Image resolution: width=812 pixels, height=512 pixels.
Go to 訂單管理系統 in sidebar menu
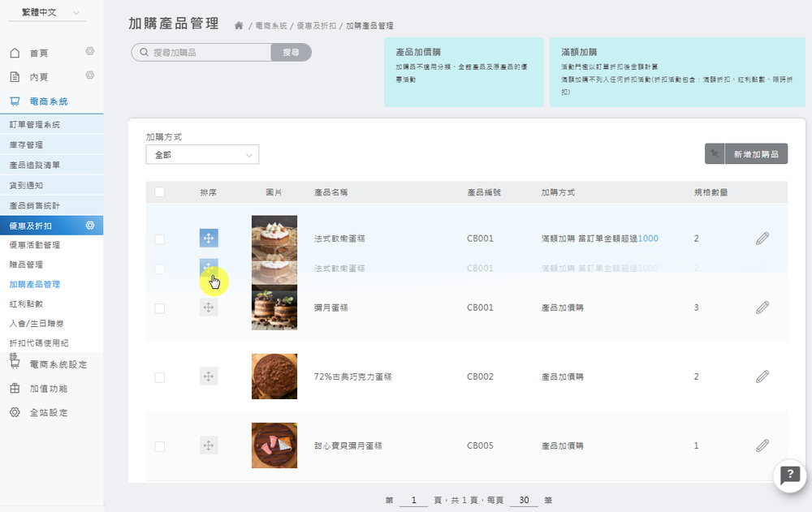(x=34, y=125)
